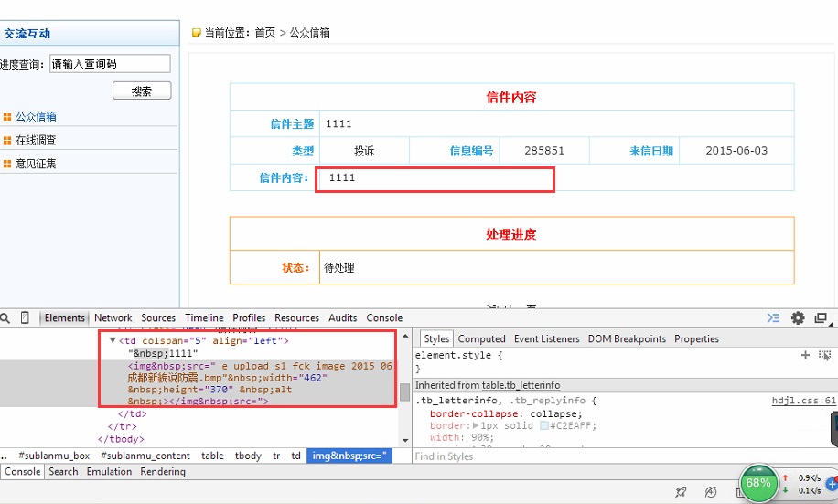This screenshot has height=504, width=838.
Task: Click the green 68% memory ball widget
Action: click(758, 483)
